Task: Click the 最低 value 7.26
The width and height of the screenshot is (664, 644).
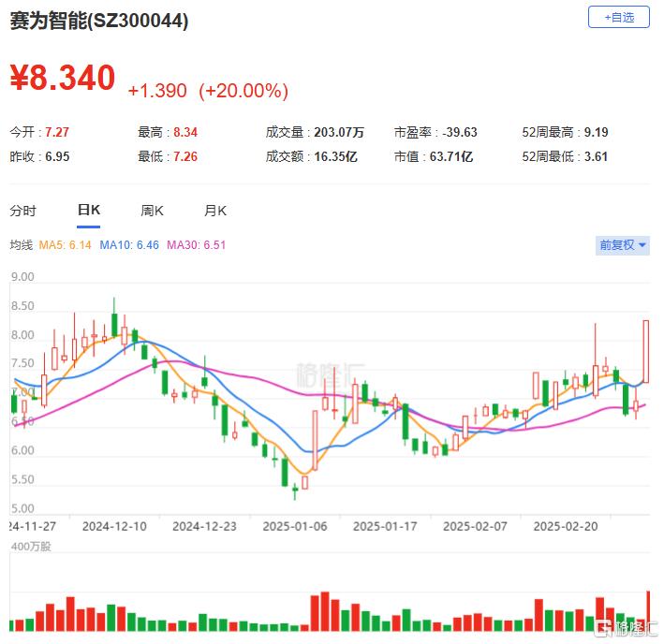Action: (185, 156)
